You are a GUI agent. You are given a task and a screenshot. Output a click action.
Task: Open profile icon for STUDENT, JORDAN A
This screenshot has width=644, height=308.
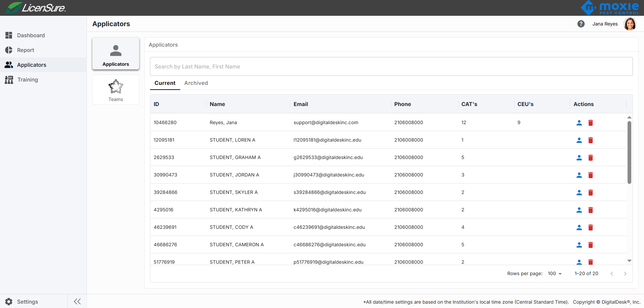tap(579, 175)
